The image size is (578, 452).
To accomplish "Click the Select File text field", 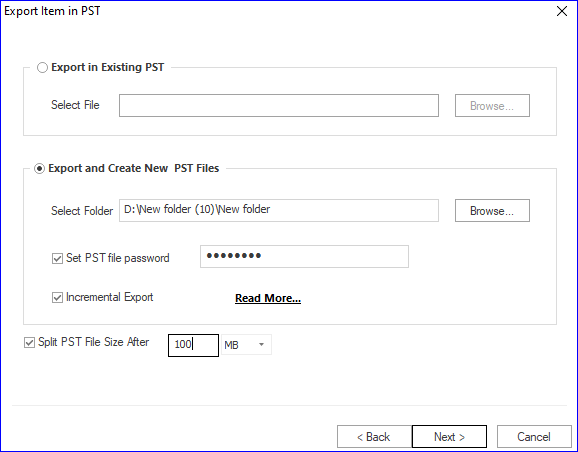I will pyautogui.click(x=279, y=105).
